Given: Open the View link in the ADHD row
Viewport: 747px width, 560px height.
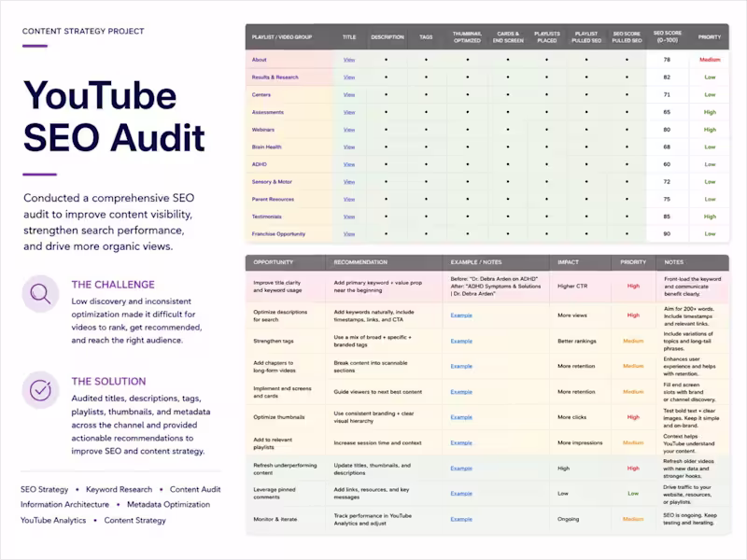Looking at the screenshot, I should (x=349, y=164).
